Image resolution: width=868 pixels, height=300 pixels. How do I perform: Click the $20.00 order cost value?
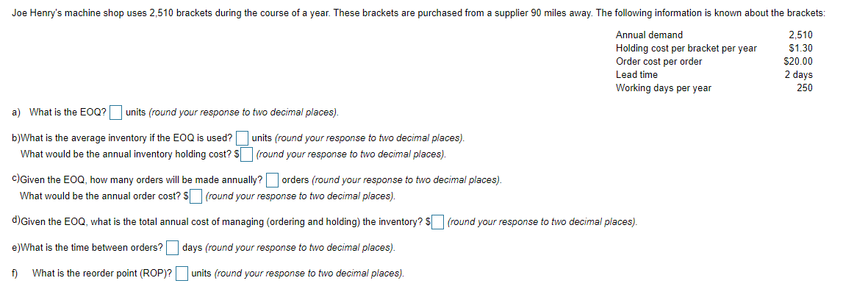click(798, 61)
